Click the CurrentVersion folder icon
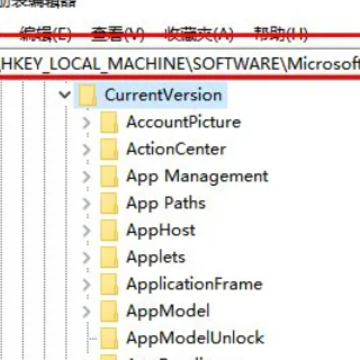 87,95
